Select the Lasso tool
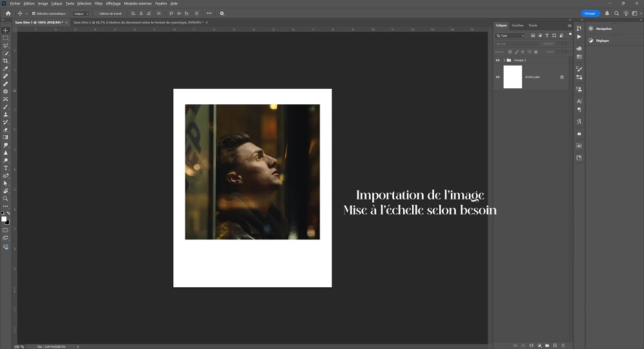The image size is (644, 349). tap(6, 46)
